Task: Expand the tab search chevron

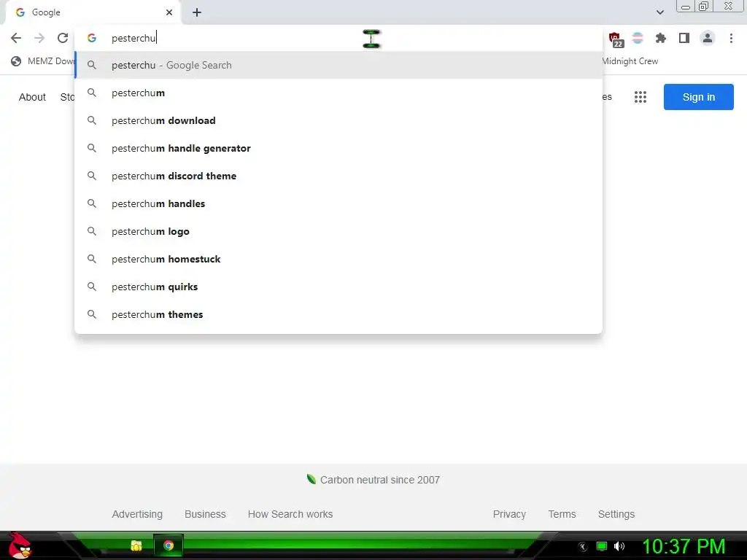Action: click(x=660, y=12)
